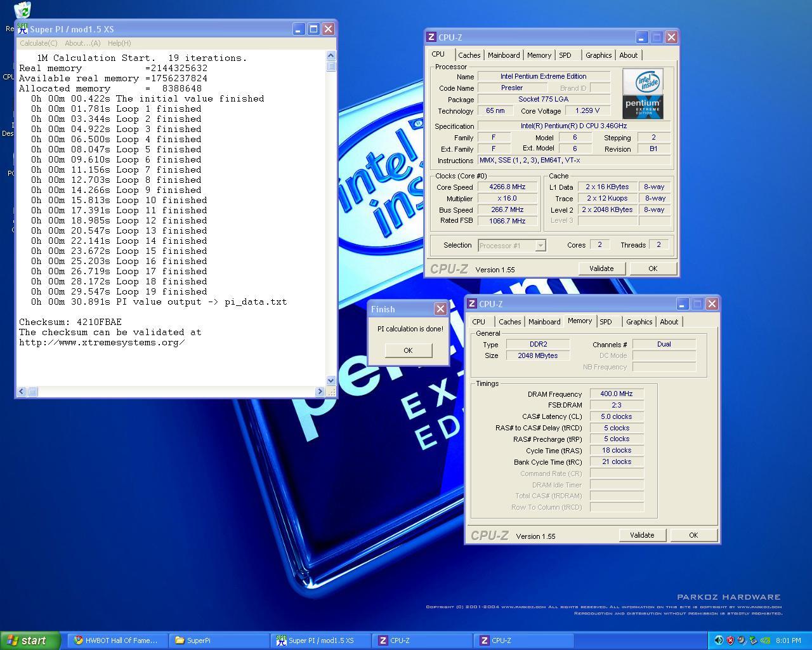The width and height of the screenshot is (812, 650).
Task: Click Validate in upper CPU-Z window
Action: click(601, 269)
